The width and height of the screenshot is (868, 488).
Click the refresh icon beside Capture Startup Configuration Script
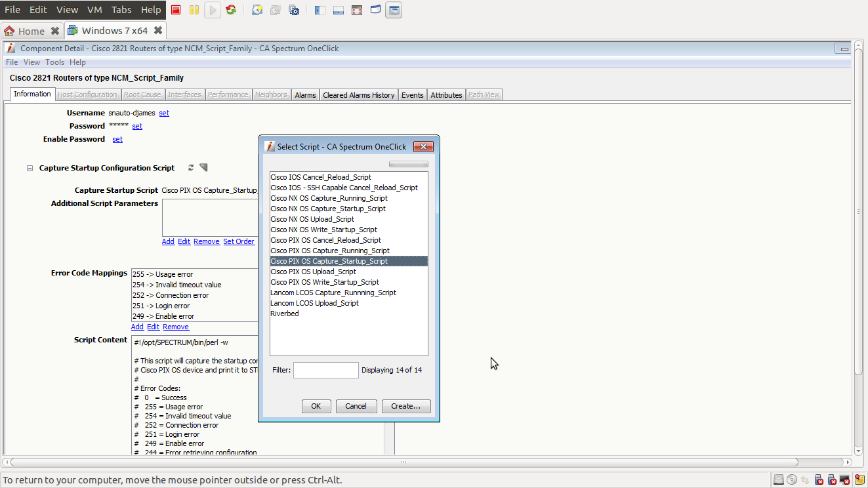[191, 168]
